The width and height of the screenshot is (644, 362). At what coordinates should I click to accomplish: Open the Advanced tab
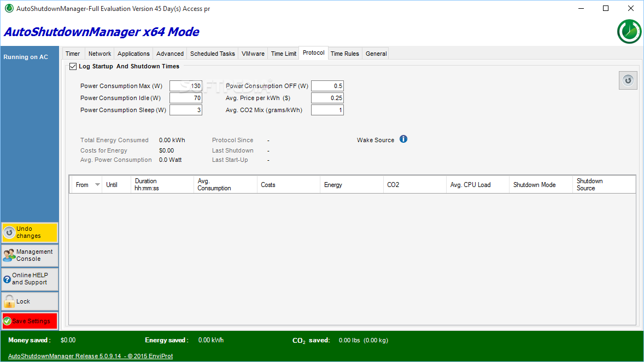(x=170, y=54)
